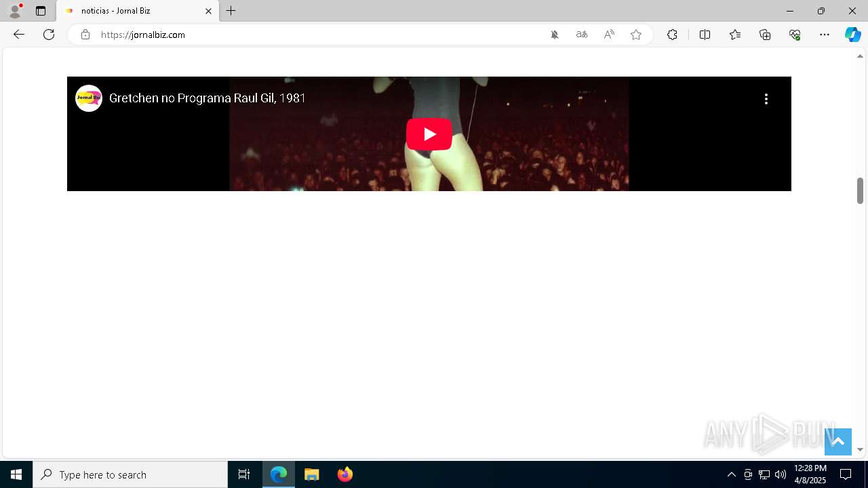Show hidden system tray icons
The width and height of the screenshot is (868, 488).
tap(731, 474)
